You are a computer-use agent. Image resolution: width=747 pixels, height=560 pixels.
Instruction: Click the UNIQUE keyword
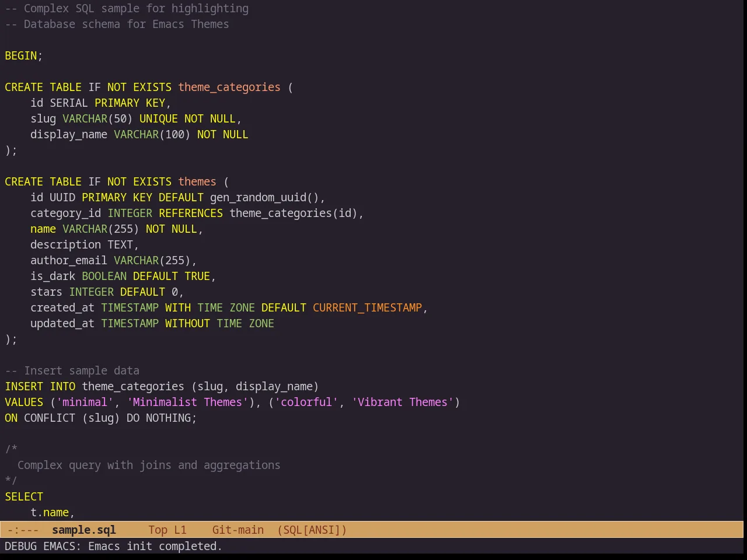pos(159,118)
